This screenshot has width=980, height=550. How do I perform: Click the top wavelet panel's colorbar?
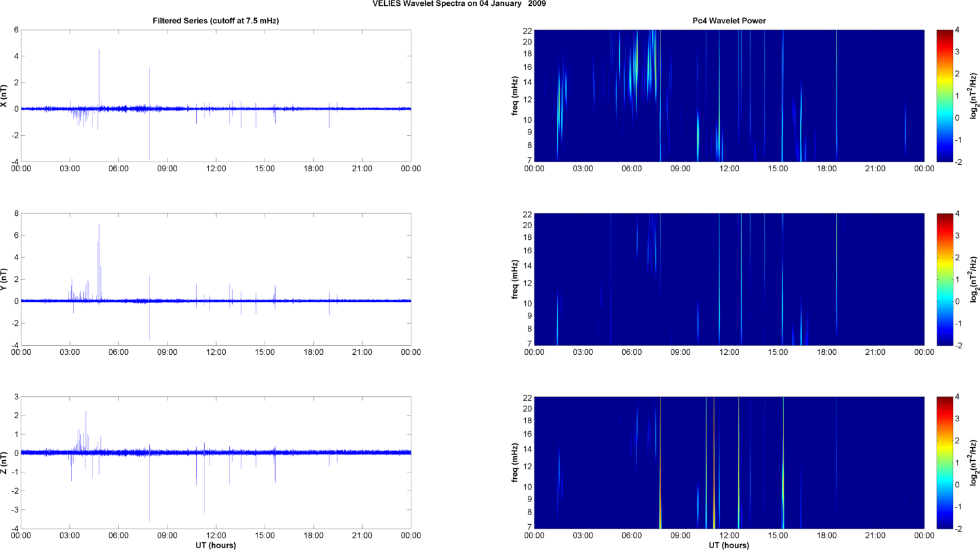point(944,96)
